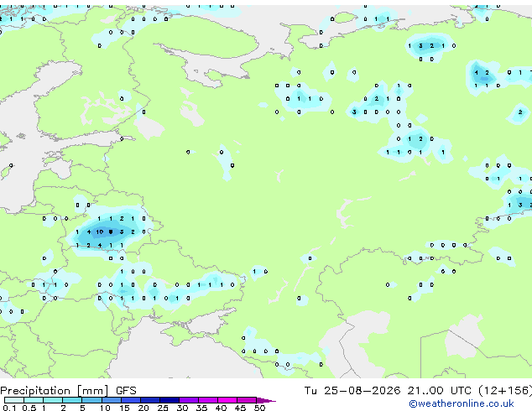Click the '25' legend scale label

click(163, 408)
